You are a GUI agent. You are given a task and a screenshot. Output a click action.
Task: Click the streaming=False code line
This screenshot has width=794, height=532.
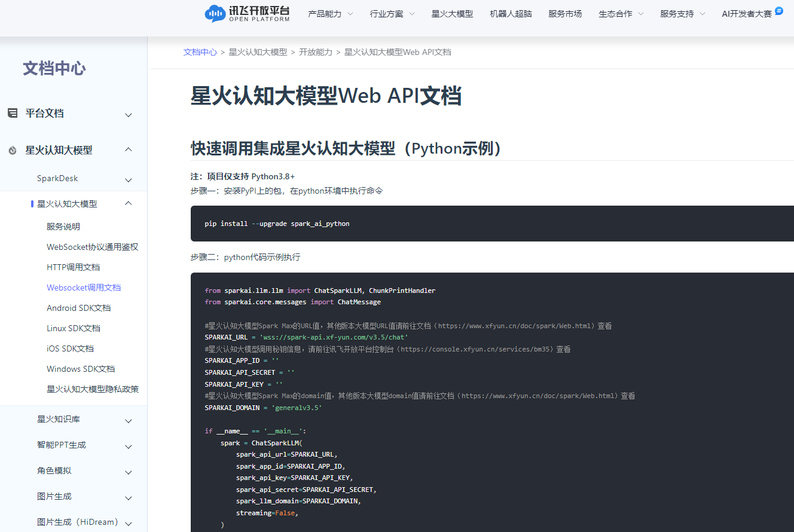[x=267, y=513]
